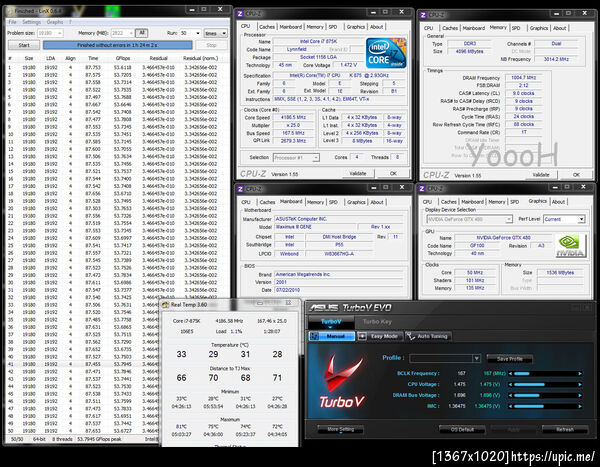This screenshot has width=600, height=467.
Task: Click the LinX window title bar icon
Action: pos(10,11)
